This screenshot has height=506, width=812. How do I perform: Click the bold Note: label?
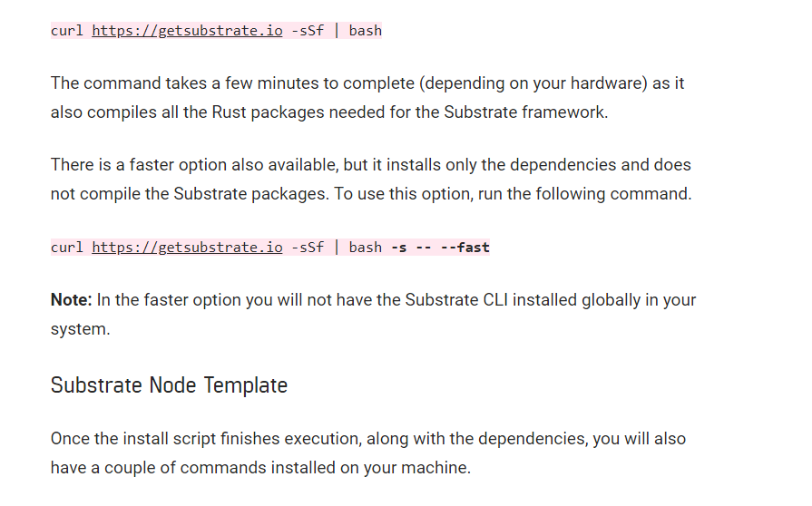[72, 299]
